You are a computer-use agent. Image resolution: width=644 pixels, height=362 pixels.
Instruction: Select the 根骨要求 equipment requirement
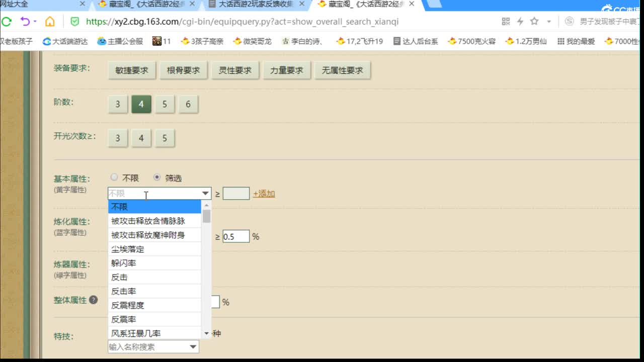[184, 70]
